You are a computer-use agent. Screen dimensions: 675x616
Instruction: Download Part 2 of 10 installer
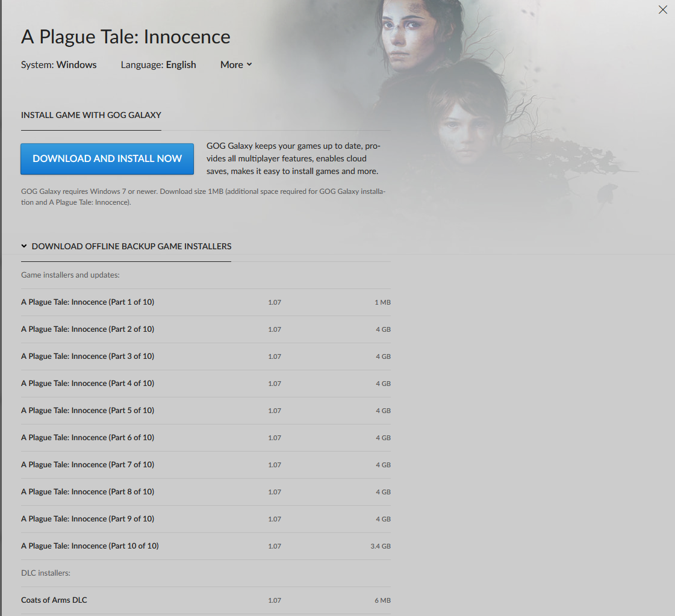tap(206, 329)
